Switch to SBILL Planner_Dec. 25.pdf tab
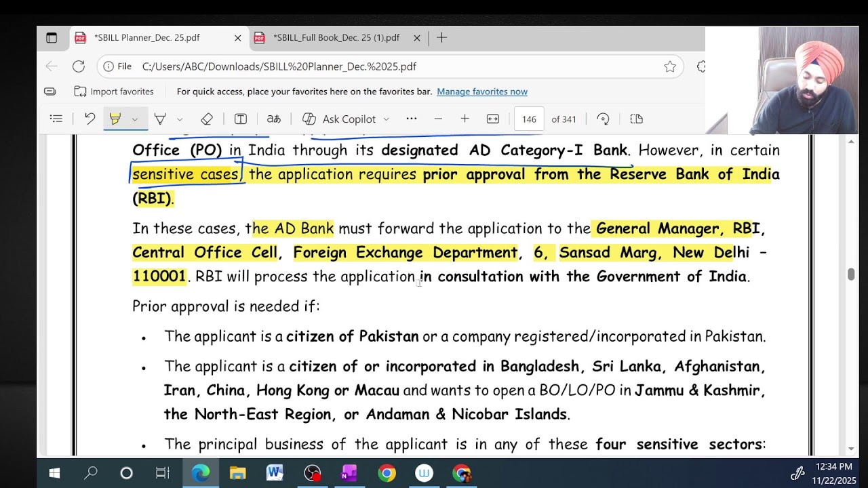This screenshot has height=488, width=868. pyautogui.click(x=159, y=38)
